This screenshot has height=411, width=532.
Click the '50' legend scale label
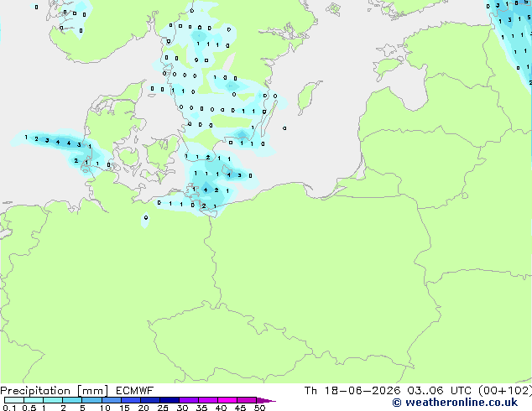pos(259,408)
